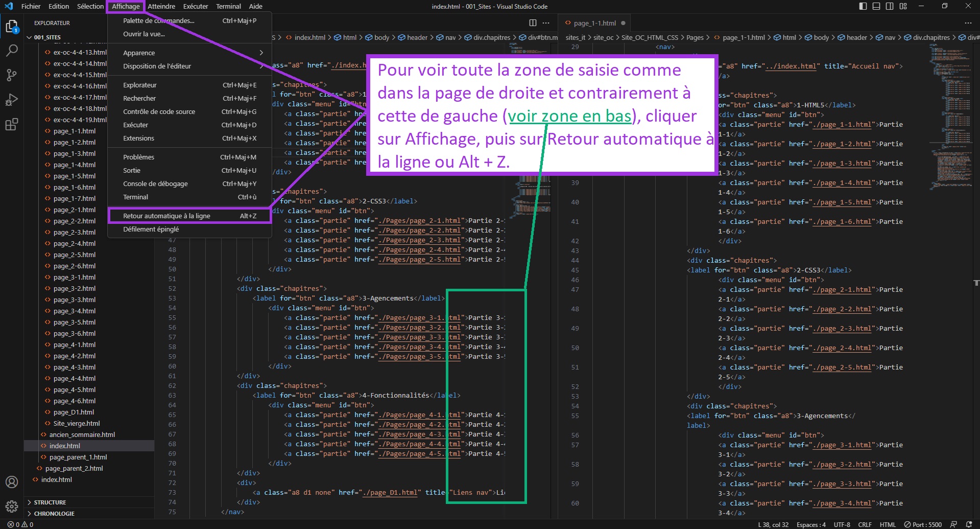
Task: Open ancien_sommaire.html in the file tree
Action: click(x=82, y=435)
